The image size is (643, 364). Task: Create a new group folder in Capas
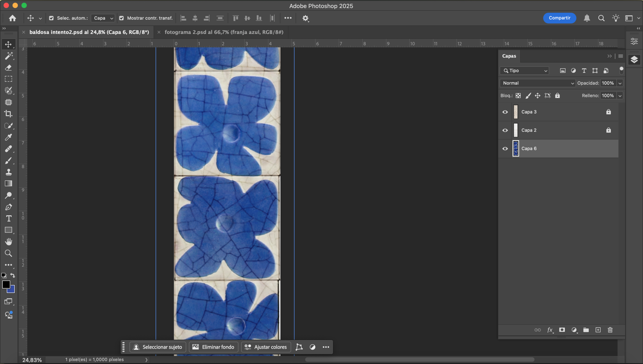[586, 330]
